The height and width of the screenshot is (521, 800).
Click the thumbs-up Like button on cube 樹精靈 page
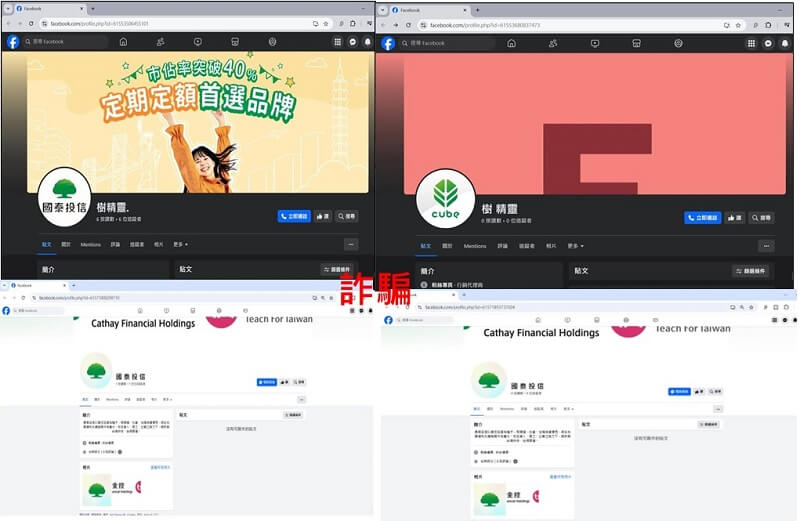(x=735, y=217)
